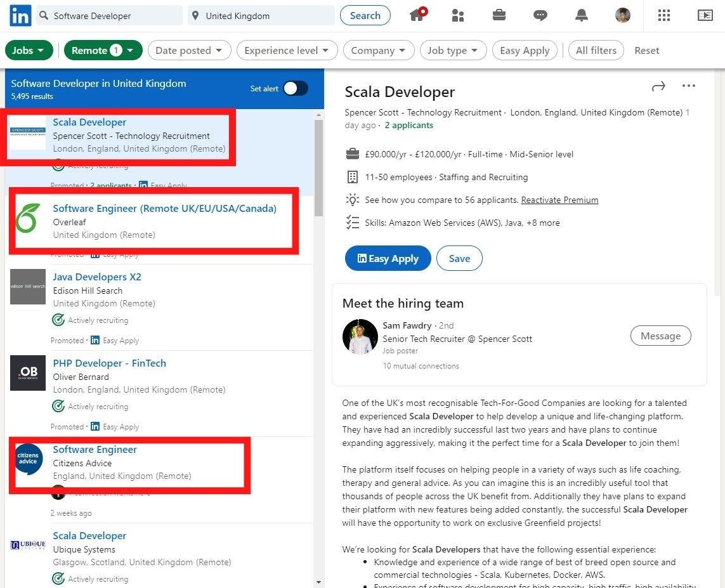Click the job list scrollbar thumb

click(x=318, y=168)
